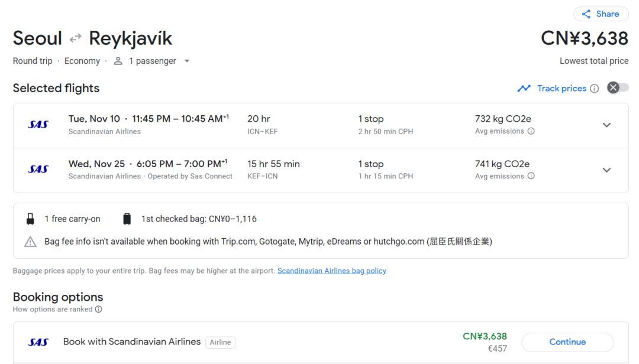Click the green CN¥3,638 booking price
639x364 pixels.
[485, 336]
